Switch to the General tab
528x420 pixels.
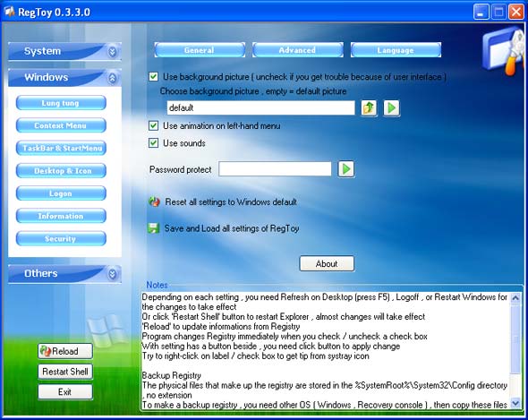point(200,50)
